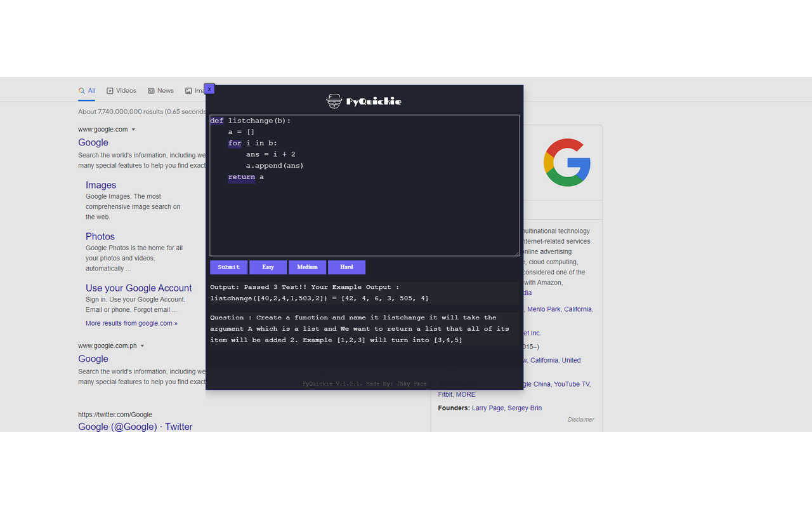
Task: Click the play icon on the Videos tab
Action: click(109, 90)
